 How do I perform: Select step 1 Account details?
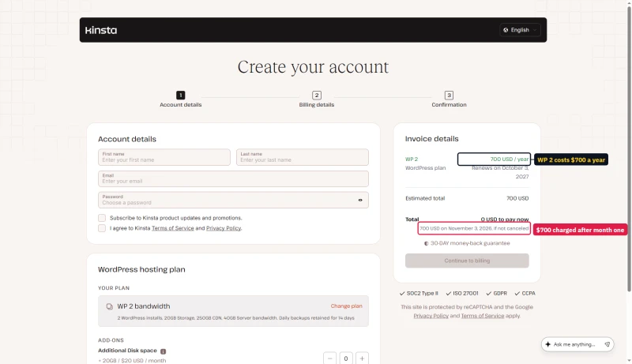181,99
